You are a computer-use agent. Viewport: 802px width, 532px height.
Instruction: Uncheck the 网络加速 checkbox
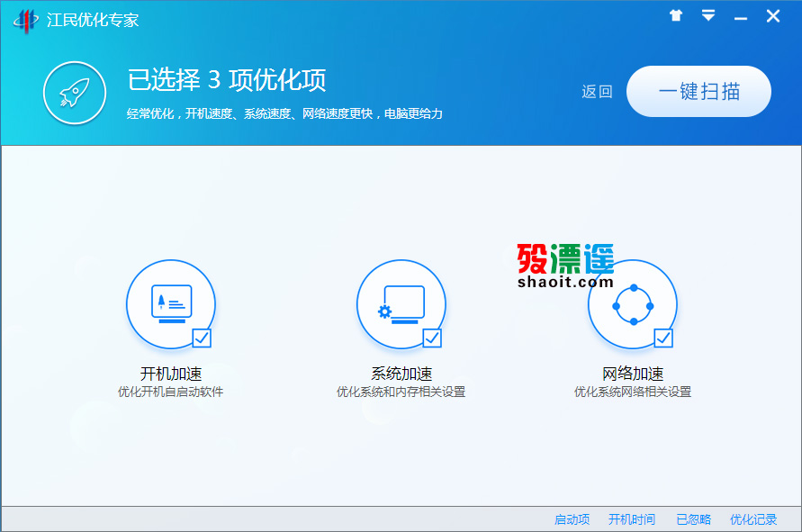click(x=663, y=338)
